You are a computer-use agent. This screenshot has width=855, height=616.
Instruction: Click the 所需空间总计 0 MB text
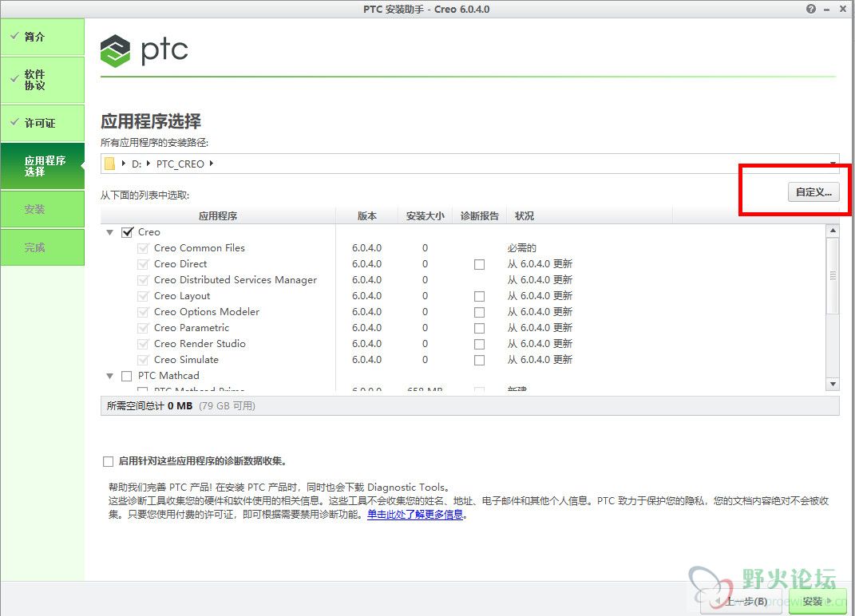pyautogui.click(x=149, y=406)
